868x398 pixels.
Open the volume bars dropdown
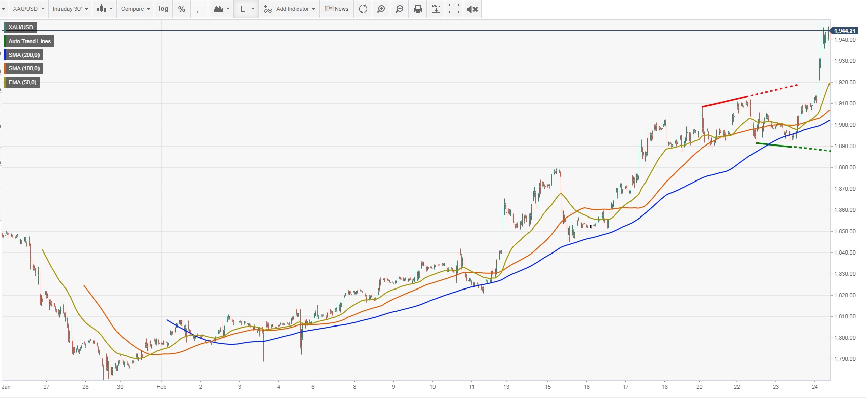point(222,9)
